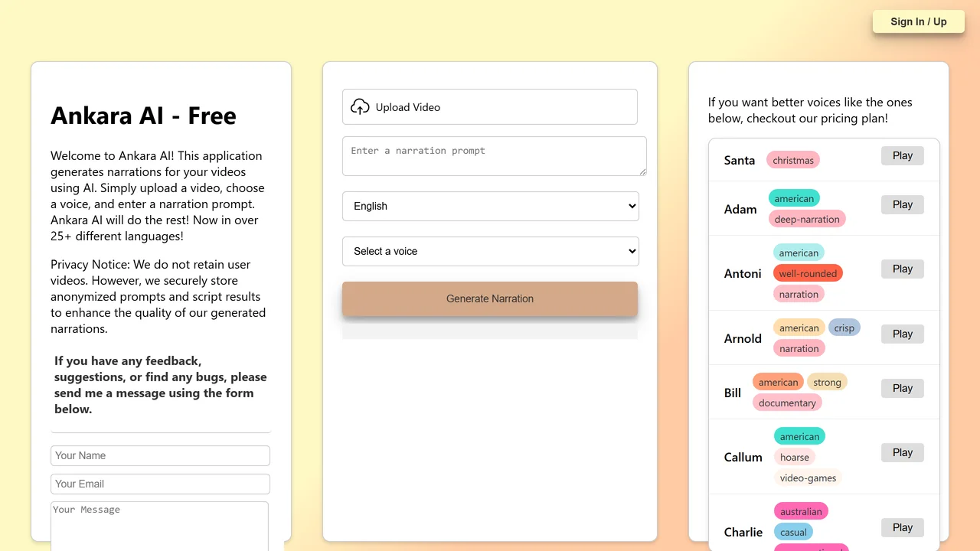The height and width of the screenshot is (551, 980).
Task: Open the Select a voice dropdown
Action: tap(491, 251)
